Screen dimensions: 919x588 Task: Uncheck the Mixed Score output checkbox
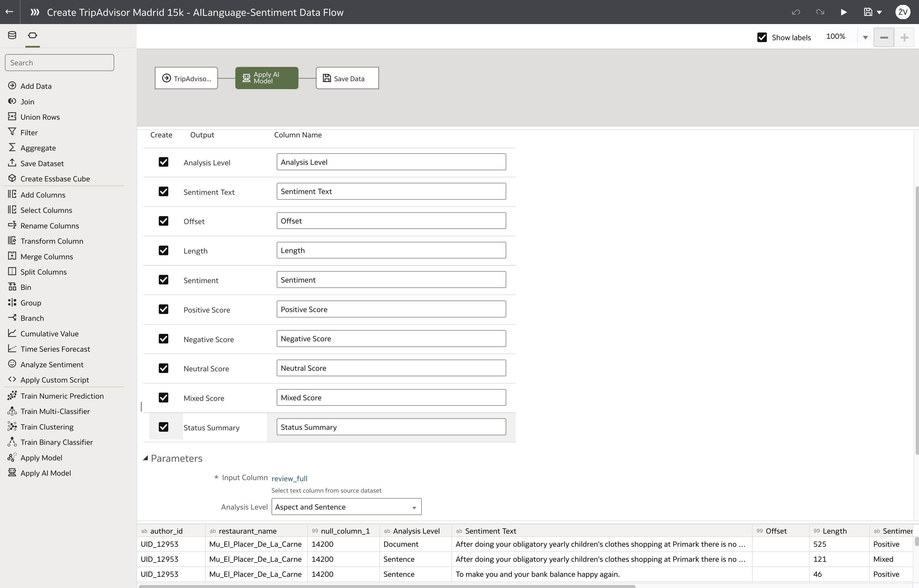(x=163, y=398)
